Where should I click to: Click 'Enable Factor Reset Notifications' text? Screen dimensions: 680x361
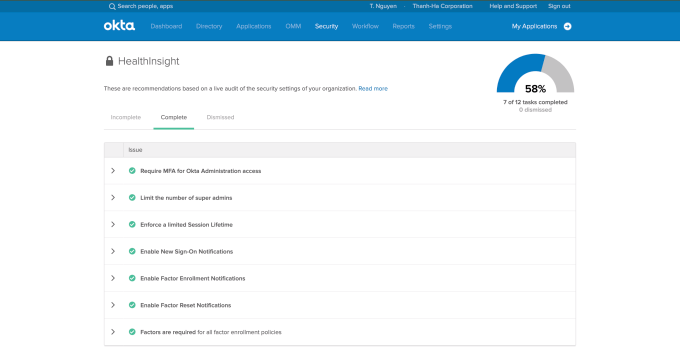(x=186, y=305)
